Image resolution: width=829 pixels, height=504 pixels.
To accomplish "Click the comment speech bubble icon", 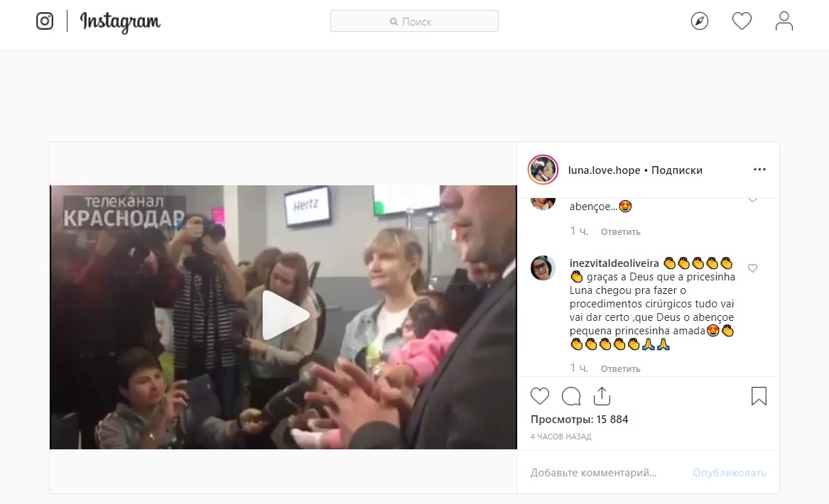I will click(571, 396).
